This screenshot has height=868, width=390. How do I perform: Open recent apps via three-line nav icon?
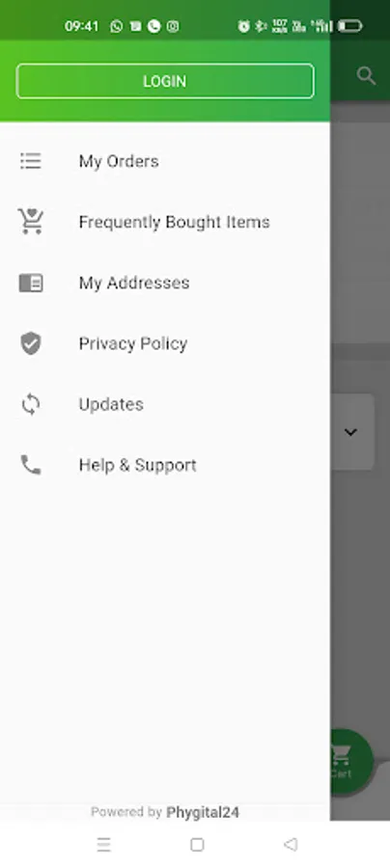coord(103,844)
